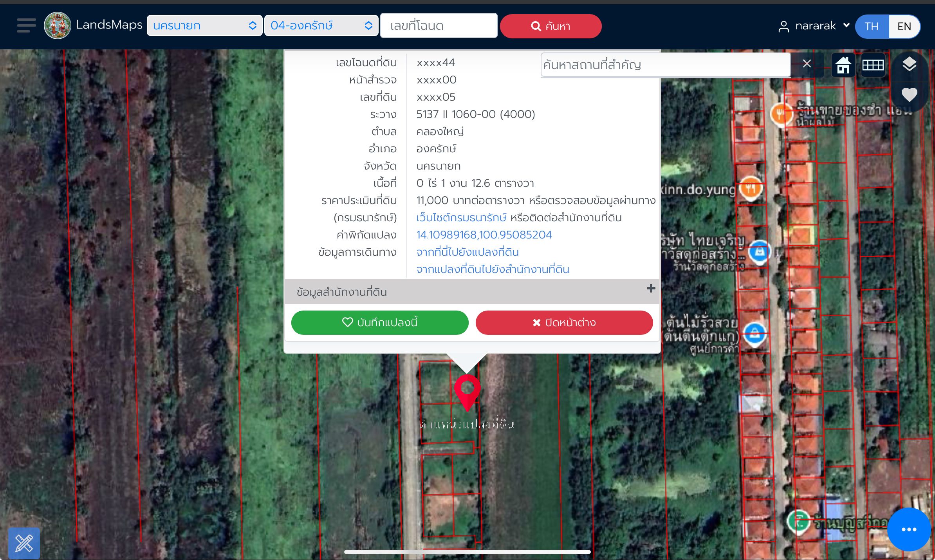This screenshot has width=935, height=560.
Task: Open the hamburger side menu
Action: pyautogui.click(x=26, y=26)
